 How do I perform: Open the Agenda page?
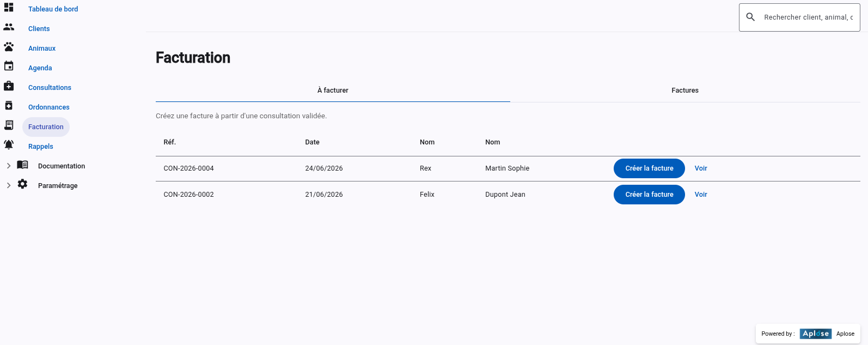tap(40, 68)
